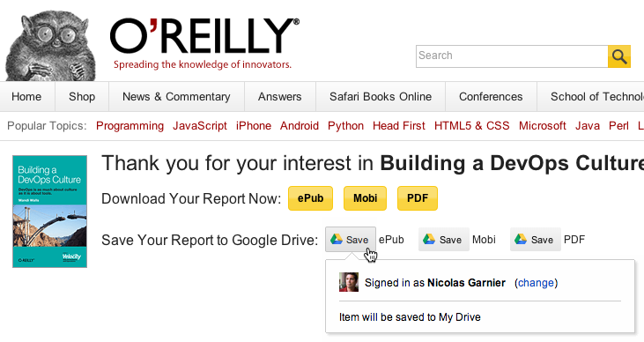Image resolution: width=644 pixels, height=342 pixels.
Task: Open the Shop navigation tab
Action: [x=82, y=97]
